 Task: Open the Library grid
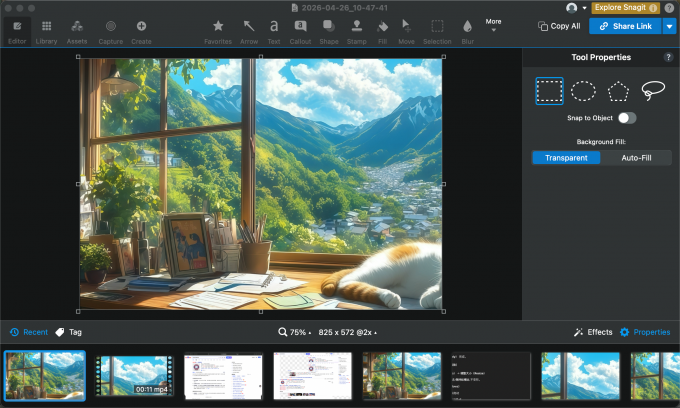pos(46,32)
